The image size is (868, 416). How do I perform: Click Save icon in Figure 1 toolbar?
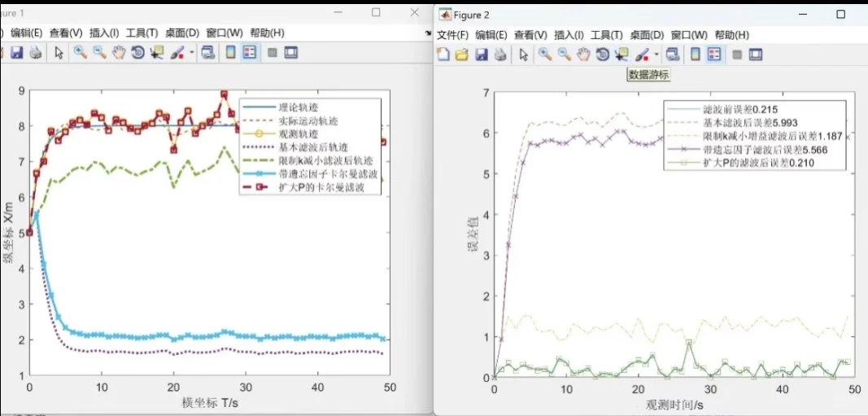click(16, 53)
